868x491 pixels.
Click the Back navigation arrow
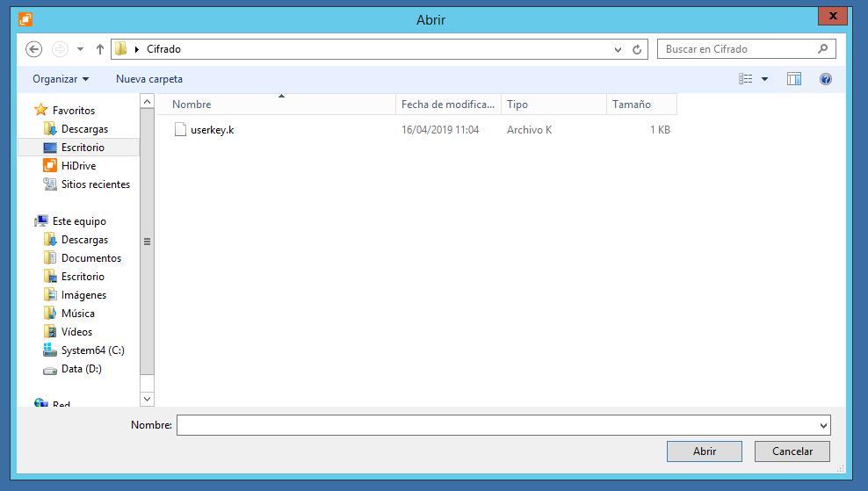(x=33, y=49)
